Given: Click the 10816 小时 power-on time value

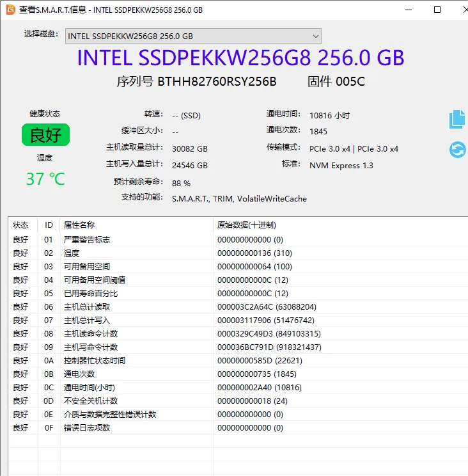Looking at the screenshot, I should click(x=329, y=116).
